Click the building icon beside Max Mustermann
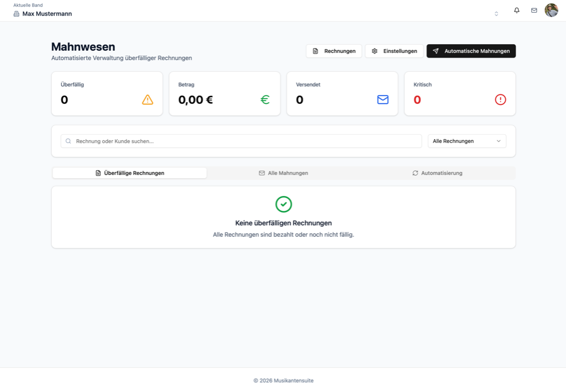566x392 pixels. coord(16,14)
